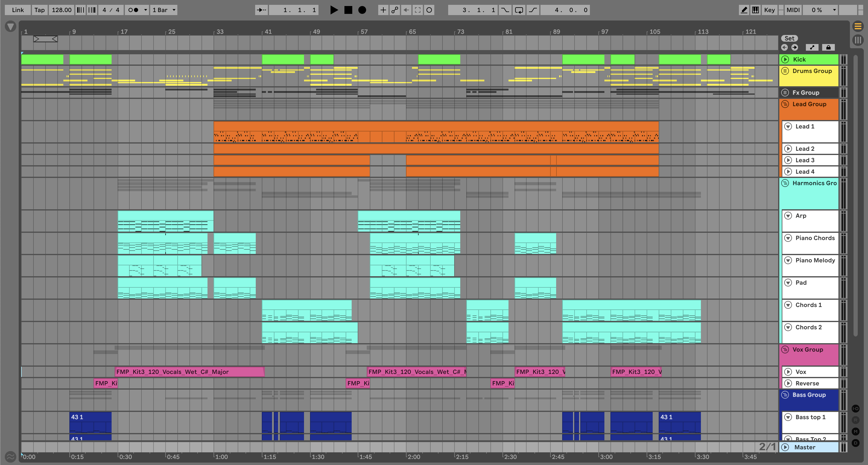
Task: Toggle Automation Arm button
Action: pyautogui.click(x=394, y=10)
